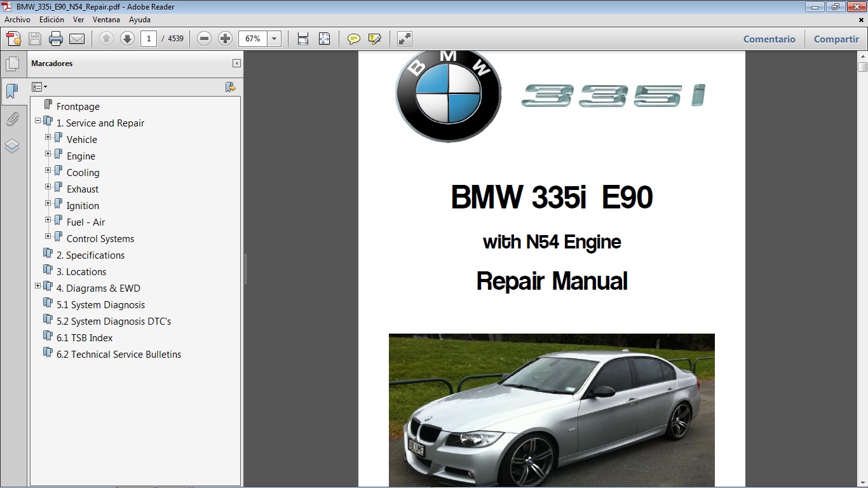Viewport: 868px width, 488px height.
Task: Open the Ver menu
Action: click(x=78, y=20)
